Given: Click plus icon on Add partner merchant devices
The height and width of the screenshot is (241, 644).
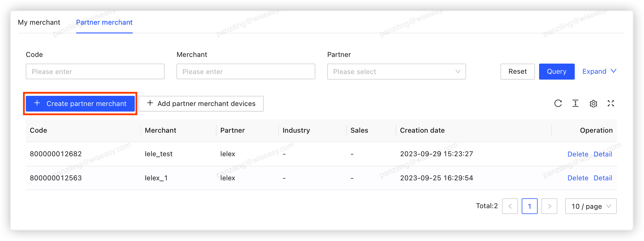Looking at the screenshot, I should pos(150,103).
